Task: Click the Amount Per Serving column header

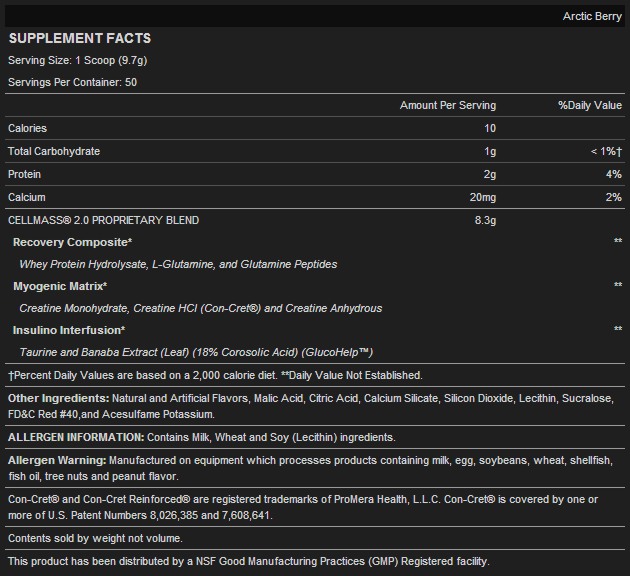Action: pyautogui.click(x=448, y=105)
